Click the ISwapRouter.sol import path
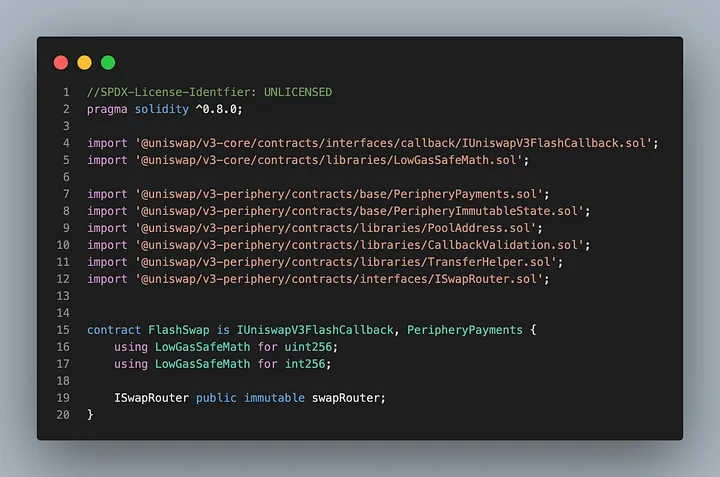This screenshot has height=477, width=720. (338, 279)
